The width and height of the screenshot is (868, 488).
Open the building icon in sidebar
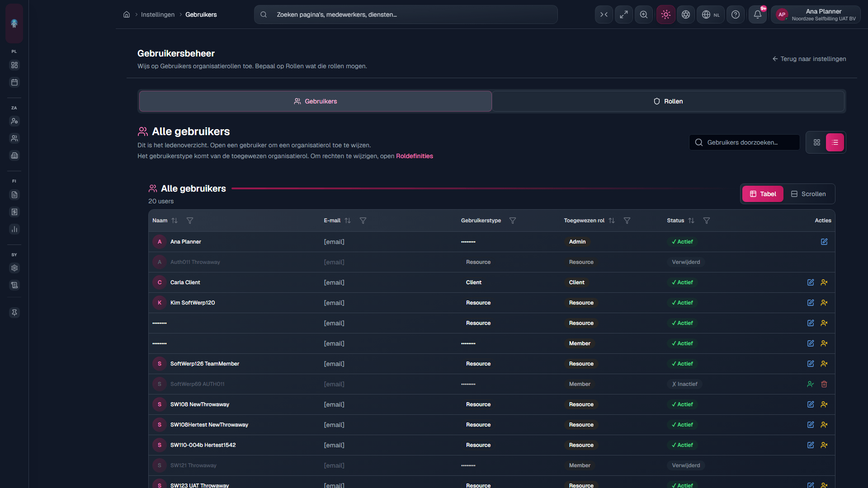[14, 155]
